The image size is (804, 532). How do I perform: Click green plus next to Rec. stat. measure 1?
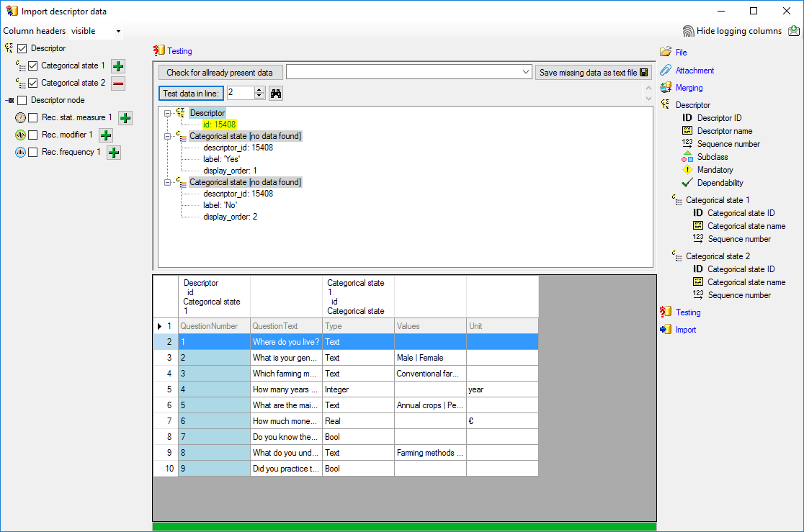coord(125,118)
